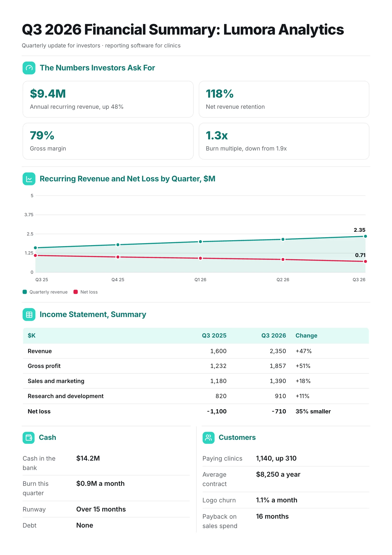Click the gauge icon beside Numbers Investors Ask For
The width and height of the screenshot is (392, 555).
point(29,68)
